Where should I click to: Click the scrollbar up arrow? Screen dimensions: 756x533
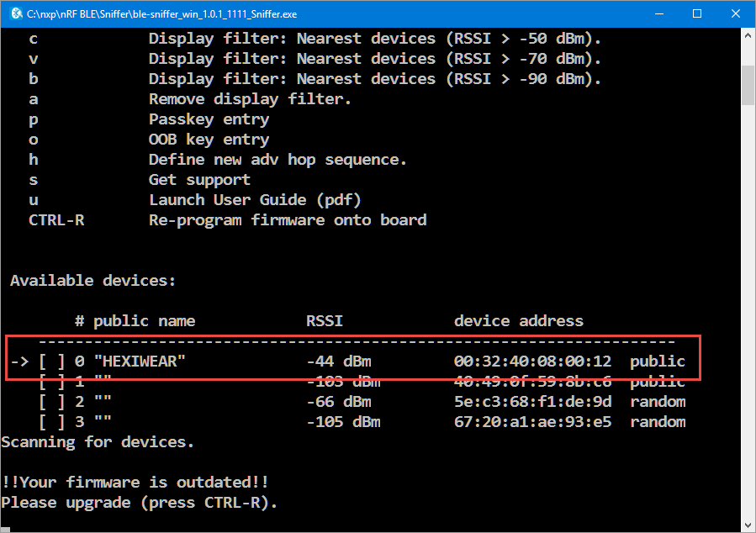point(748,36)
